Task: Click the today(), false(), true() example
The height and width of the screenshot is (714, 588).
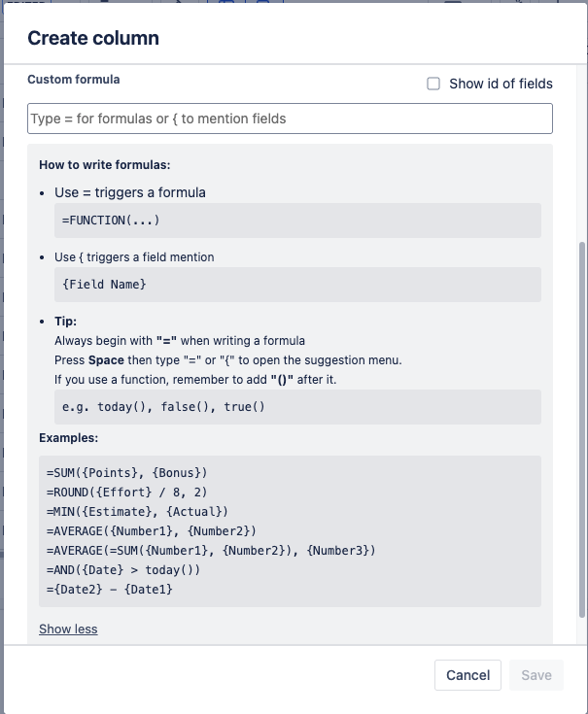Action: click(x=163, y=407)
